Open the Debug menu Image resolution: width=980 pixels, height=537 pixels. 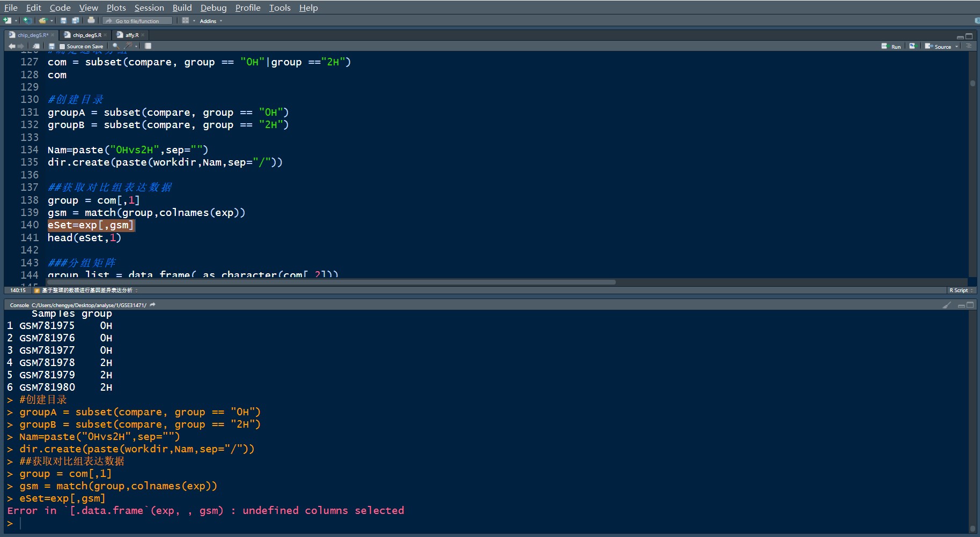pos(213,8)
